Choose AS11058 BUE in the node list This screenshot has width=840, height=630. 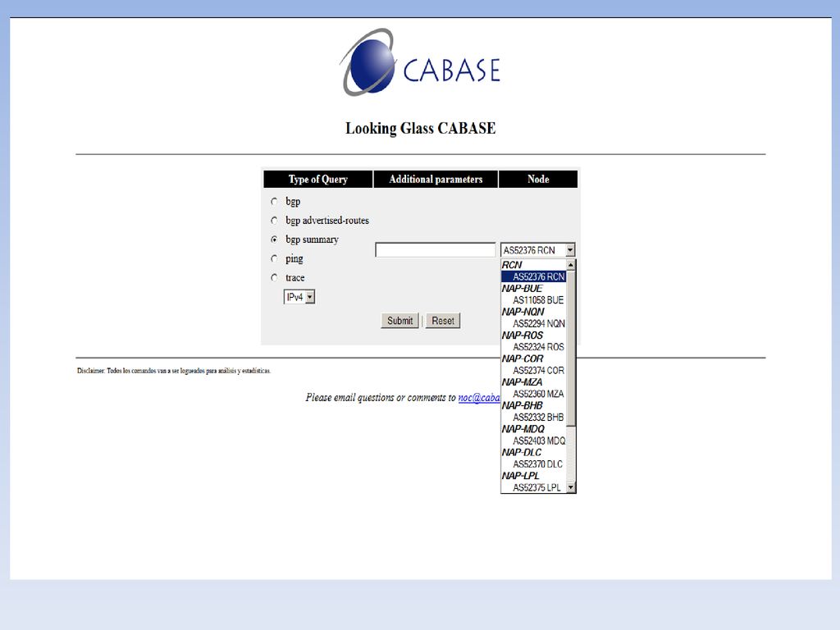pos(533,300)
